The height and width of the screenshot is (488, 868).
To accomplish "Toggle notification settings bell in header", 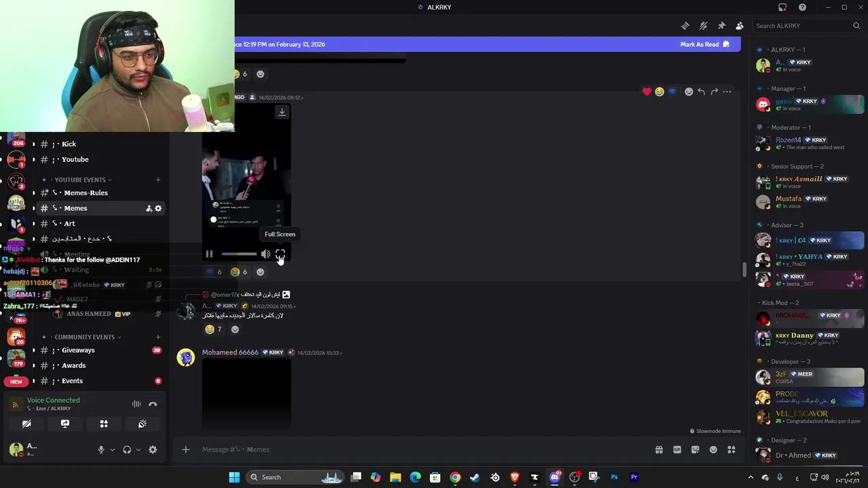I will 703,26.
